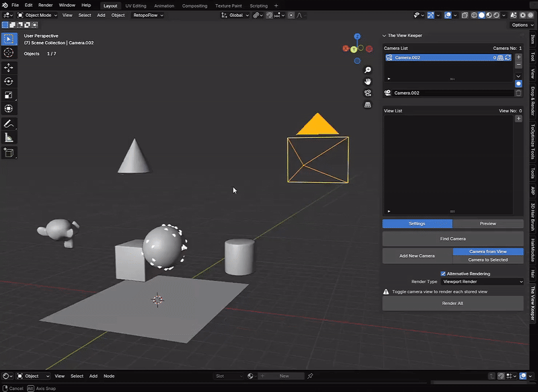Toggle X-Ray mode in header

click(465, 15)
